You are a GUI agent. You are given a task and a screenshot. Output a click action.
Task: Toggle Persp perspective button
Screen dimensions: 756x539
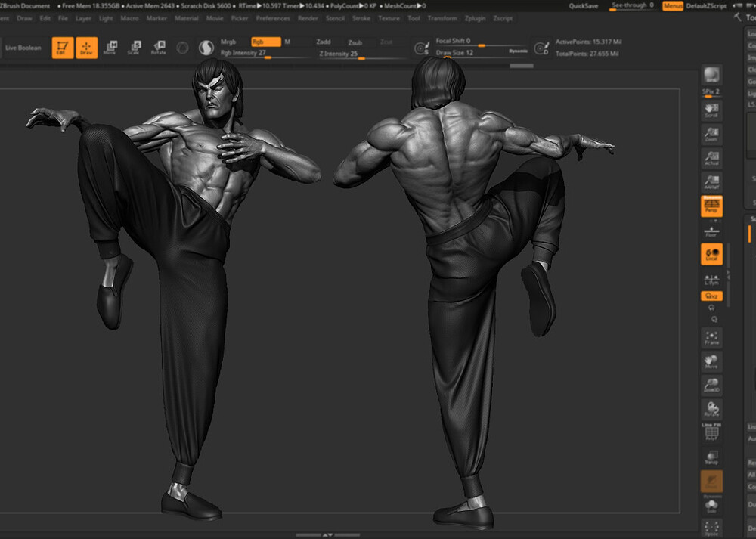(711, 206)
